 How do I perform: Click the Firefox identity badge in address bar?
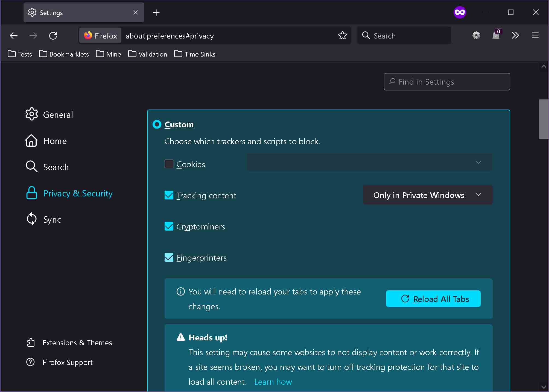pos(100,36)
